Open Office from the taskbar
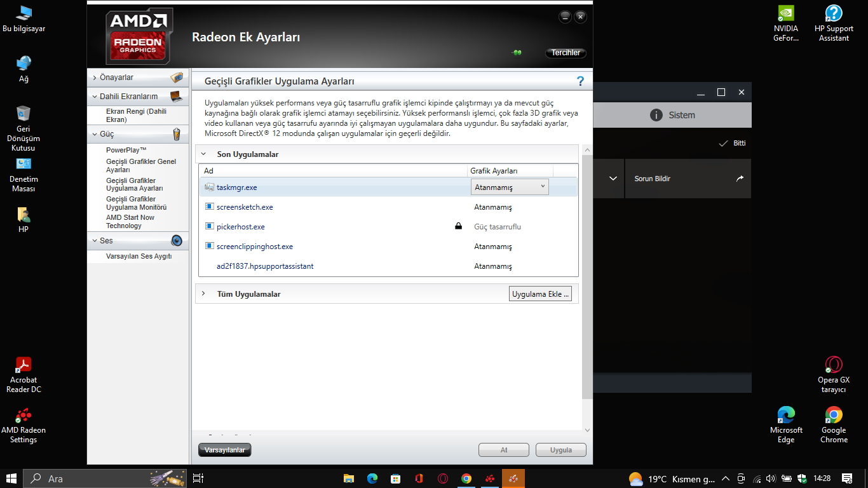The image size is (868, 488). click(419, 478)
